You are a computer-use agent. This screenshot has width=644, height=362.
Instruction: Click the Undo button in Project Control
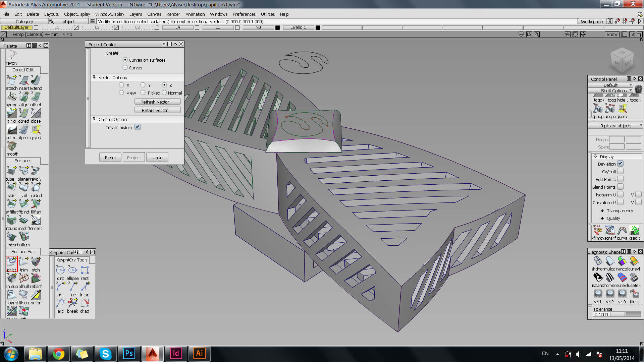[157, 157]
